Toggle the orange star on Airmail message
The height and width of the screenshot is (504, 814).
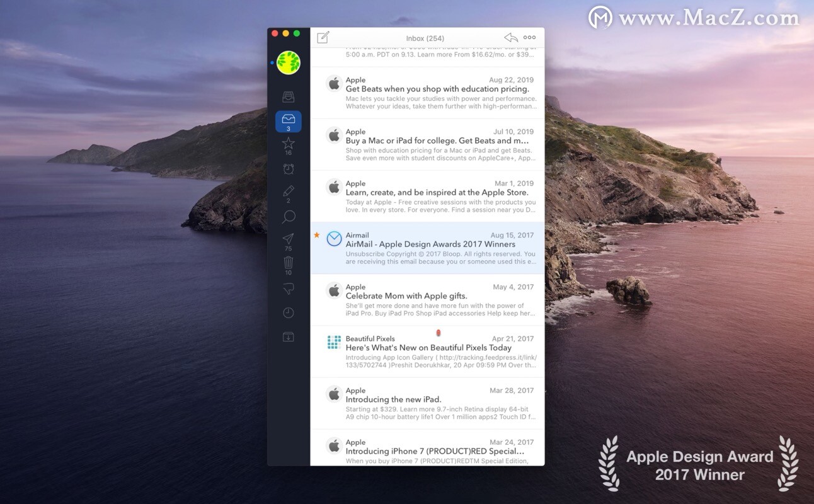[x=317, y=235]
